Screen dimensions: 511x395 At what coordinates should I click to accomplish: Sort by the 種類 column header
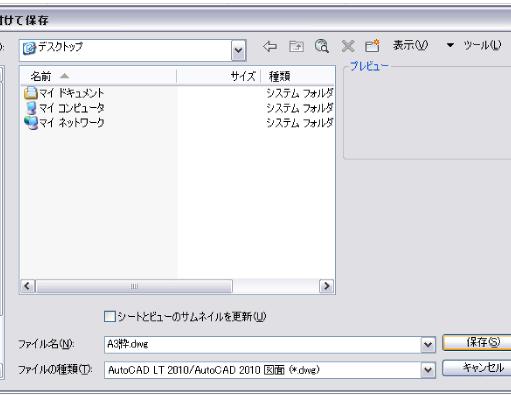(x=298, y=76)
